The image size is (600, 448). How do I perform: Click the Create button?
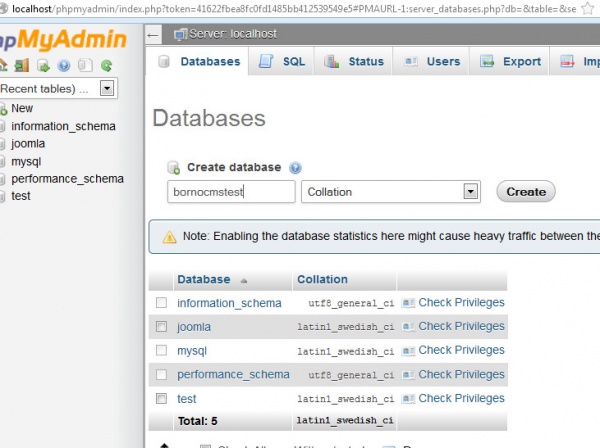point(526,192)
